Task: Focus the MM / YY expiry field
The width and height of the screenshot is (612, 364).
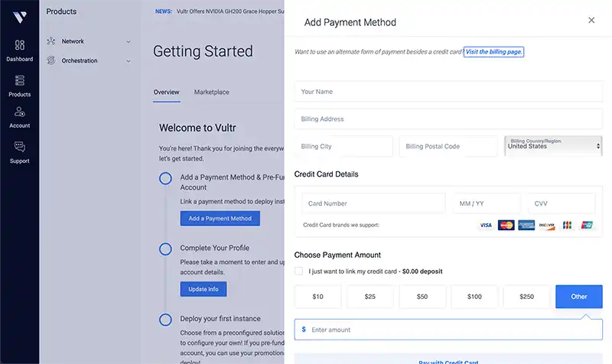Action: tap(487, 203)
